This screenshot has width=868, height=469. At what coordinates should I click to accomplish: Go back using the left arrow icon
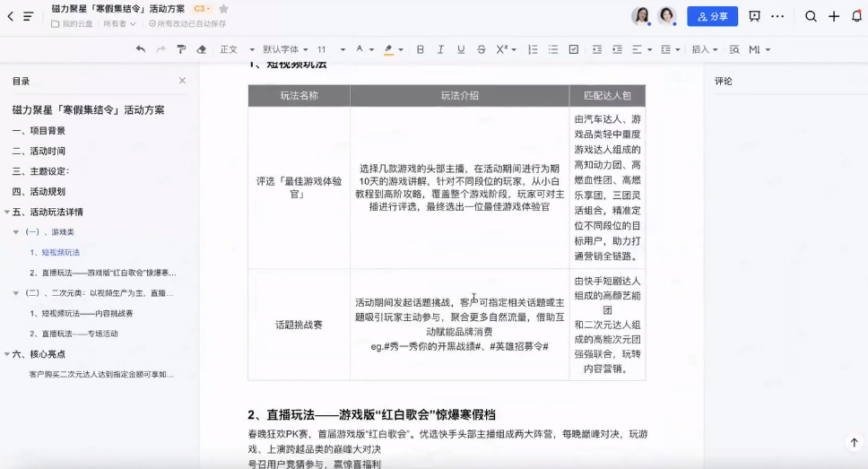click(11, 17)
